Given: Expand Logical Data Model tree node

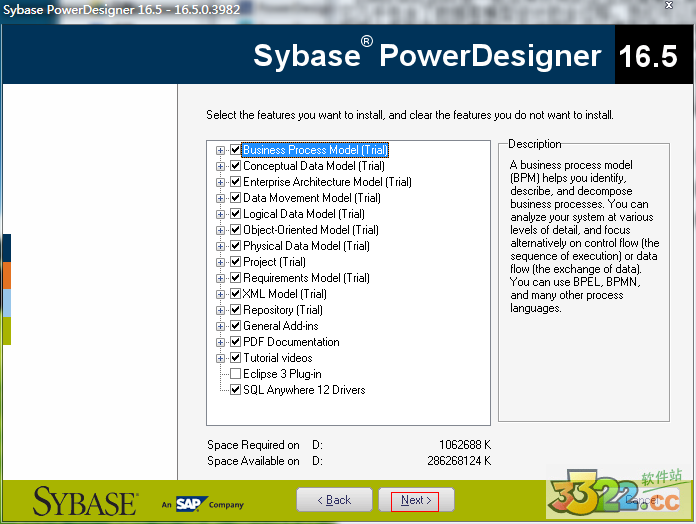Looking at the screenshot, I should [220, 214].
